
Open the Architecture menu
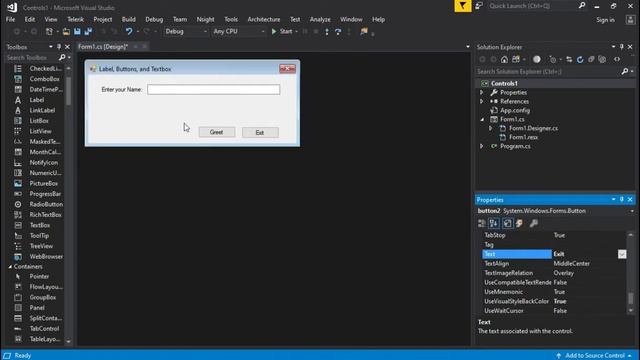(x=264, y=20)
